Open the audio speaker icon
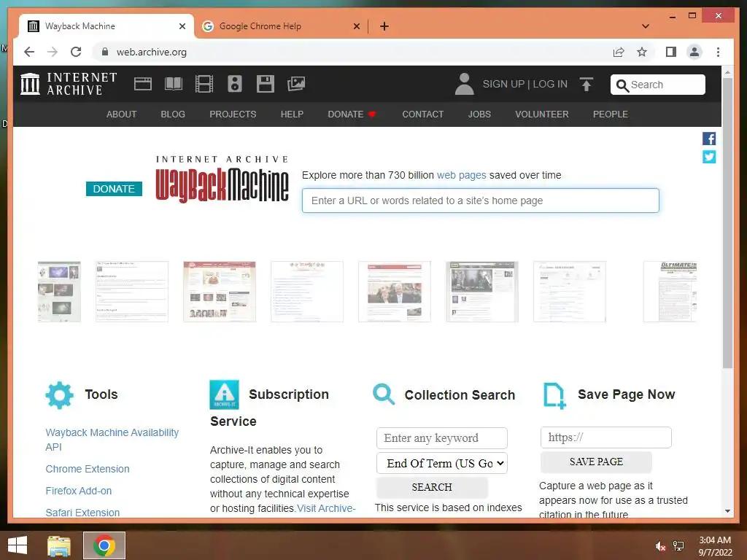Viewport: 747px width, 560px height. click(x=235, y=84)
